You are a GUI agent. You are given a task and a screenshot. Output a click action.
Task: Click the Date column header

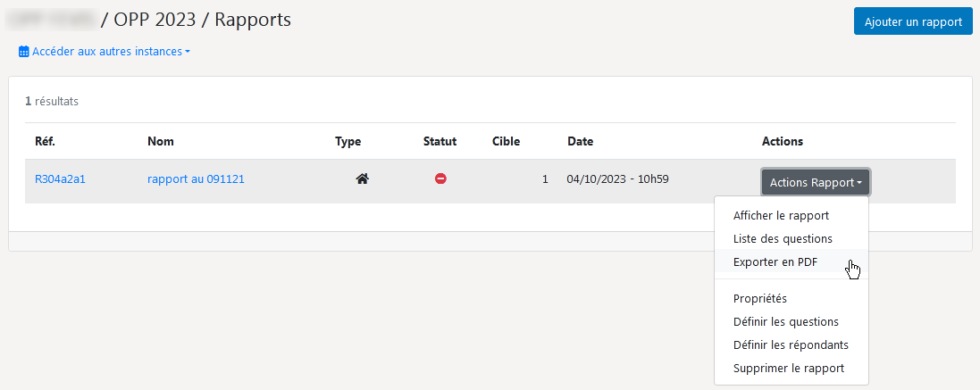[580, 142]
